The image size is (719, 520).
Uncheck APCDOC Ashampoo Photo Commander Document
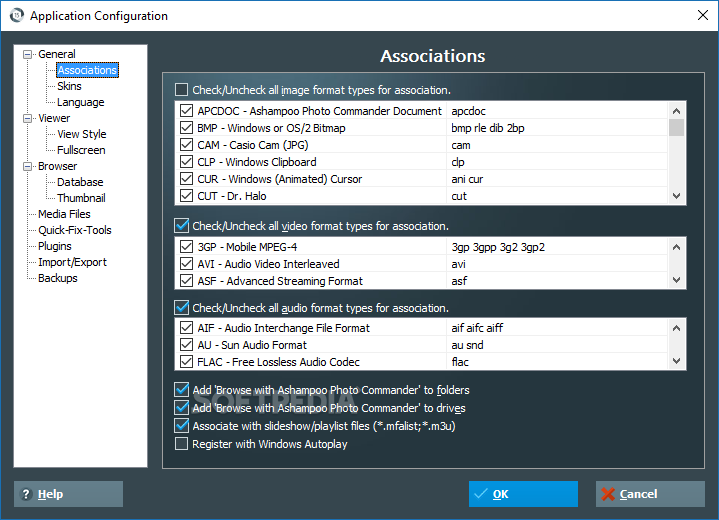(x=186, y=111)
